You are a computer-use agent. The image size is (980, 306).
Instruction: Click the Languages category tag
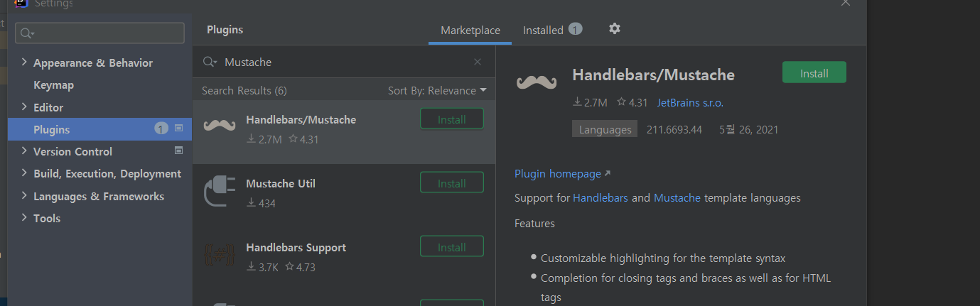[x=605, y=130]
